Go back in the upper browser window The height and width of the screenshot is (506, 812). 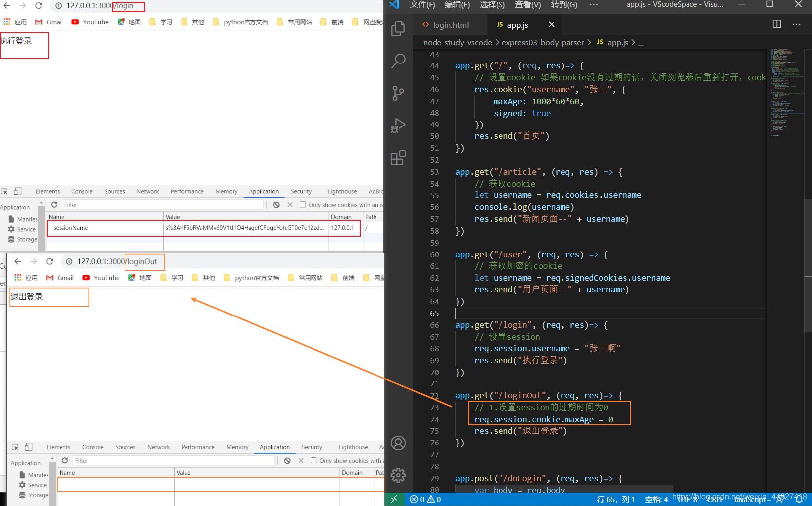(x=7, y=6)
